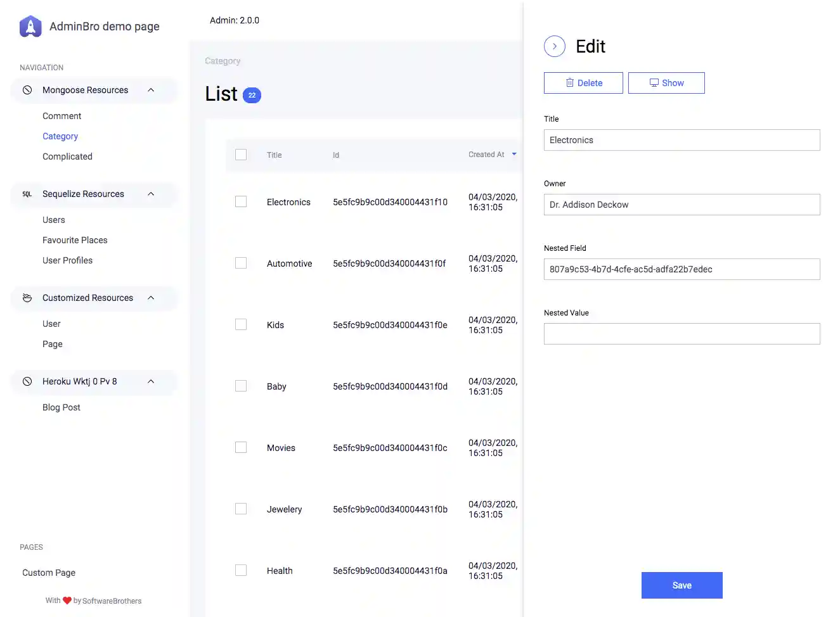
Task: Click the monitor icon in the Show button
Action: pos(654,83)
